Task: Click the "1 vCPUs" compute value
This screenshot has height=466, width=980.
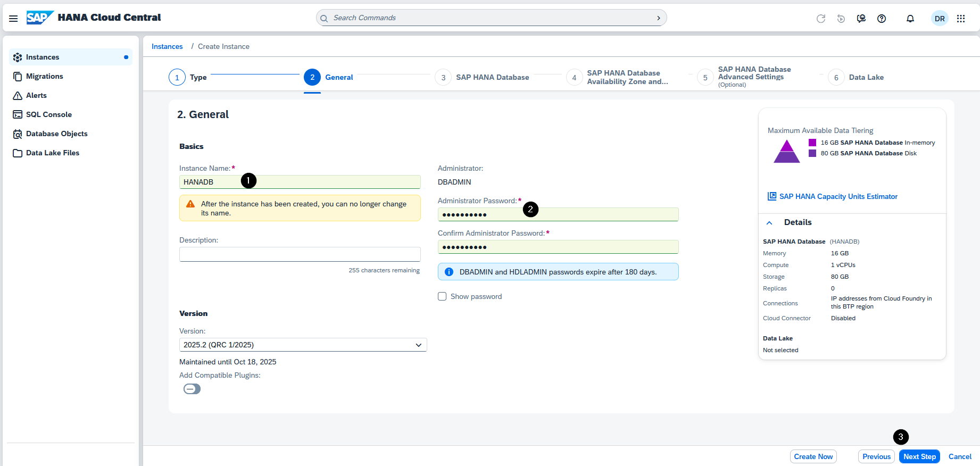Action: click(843, 265)
